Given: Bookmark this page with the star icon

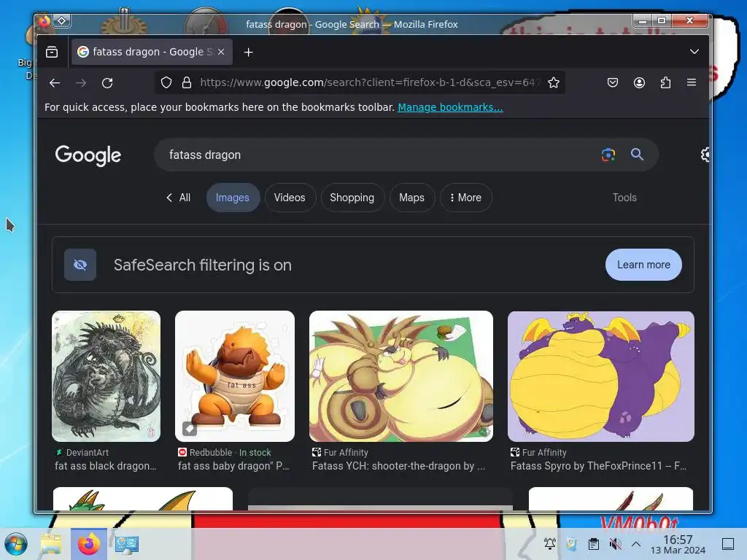Looking at the screenshot, I should [553, 83].
